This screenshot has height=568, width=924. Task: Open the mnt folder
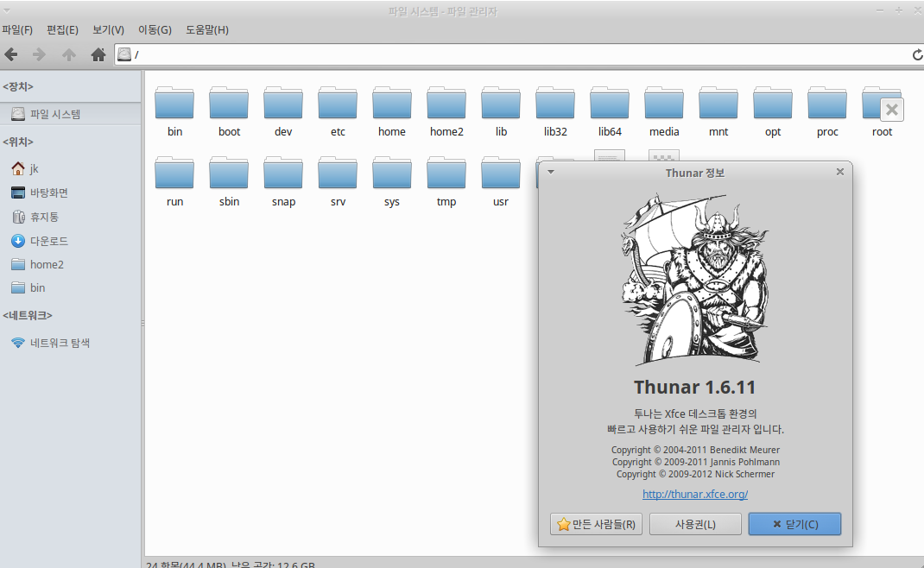[718, 112]
